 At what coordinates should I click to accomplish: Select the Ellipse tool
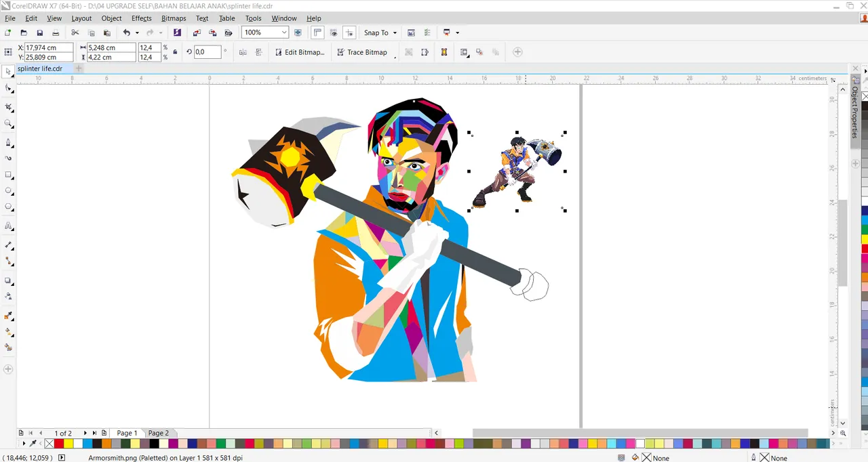pyautogui.click(x=9, y=191)
